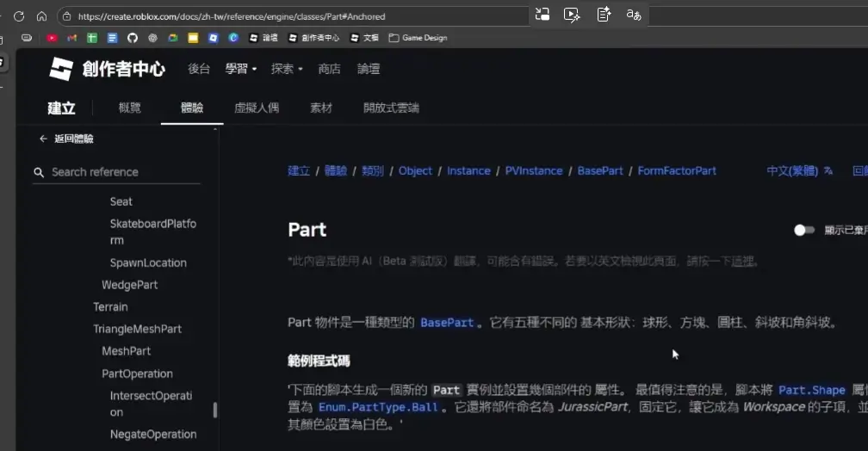Open the yellow note bookmark icon

pyautogui.click(x=193, y=38)
